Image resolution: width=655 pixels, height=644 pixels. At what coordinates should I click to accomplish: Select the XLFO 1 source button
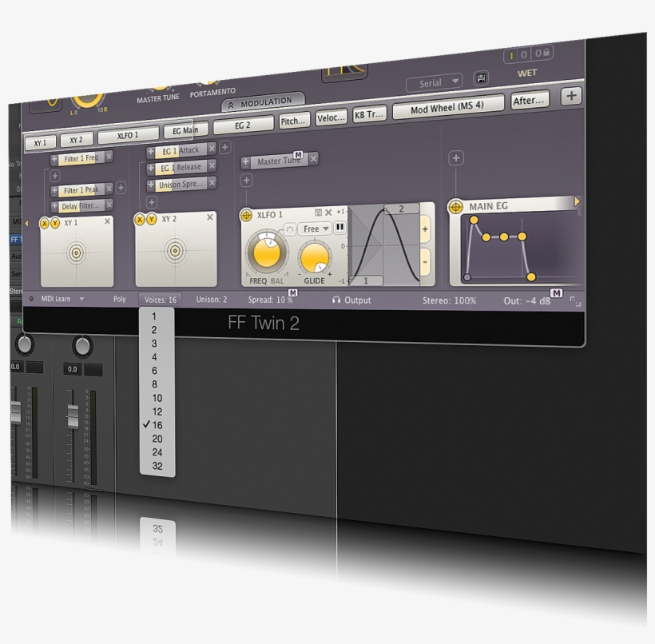(128, 135)
